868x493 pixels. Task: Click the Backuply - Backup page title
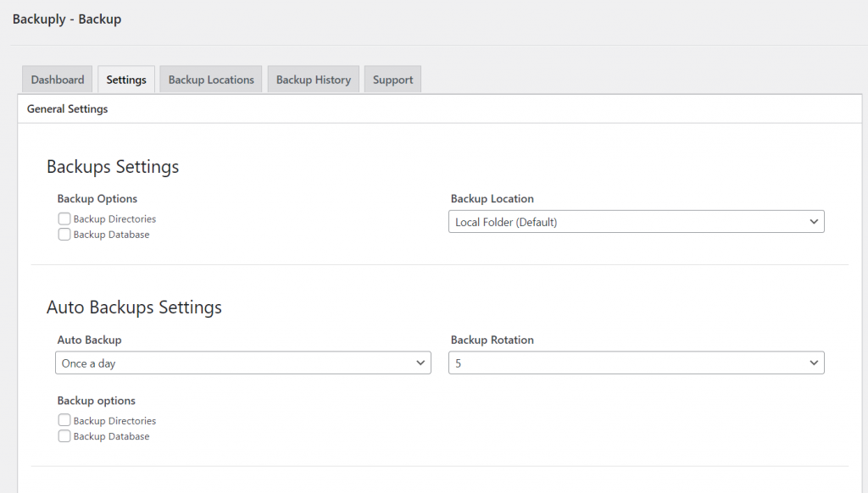[x=66, y=19]
